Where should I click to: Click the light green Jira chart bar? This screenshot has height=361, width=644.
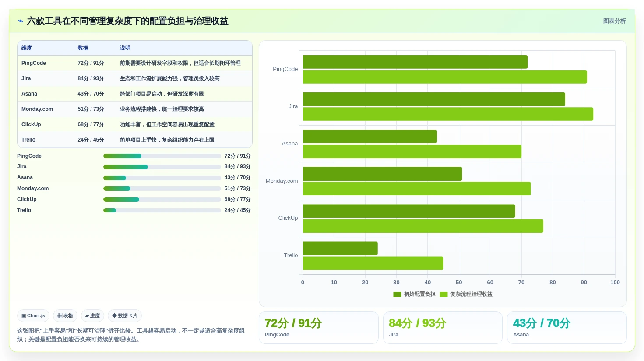click(x=448, y=114)
